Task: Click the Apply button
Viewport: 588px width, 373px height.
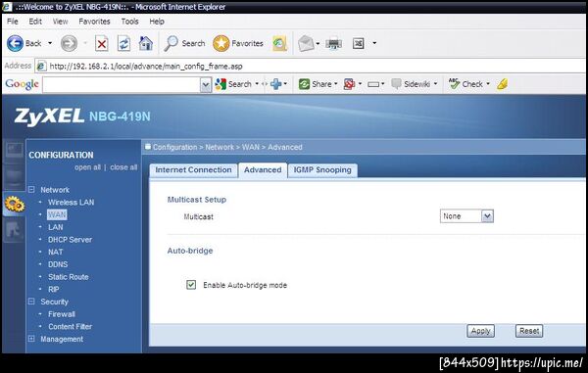Action: (x=481, y=331)
